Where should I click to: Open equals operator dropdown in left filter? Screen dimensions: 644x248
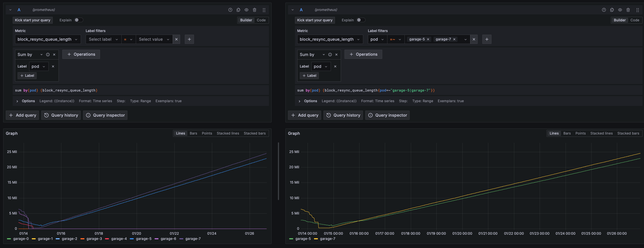tap(128, 39)
